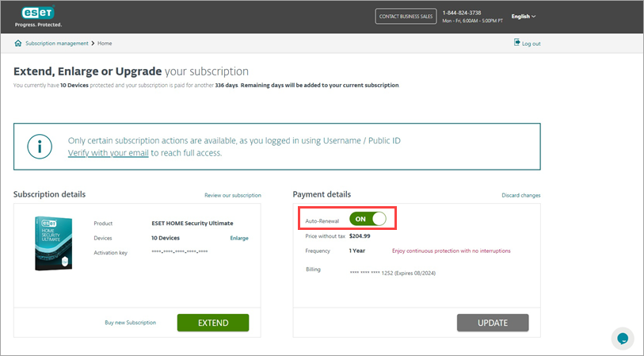Click the 336 days remaining text
644x356 pixels.
[227, 85]
